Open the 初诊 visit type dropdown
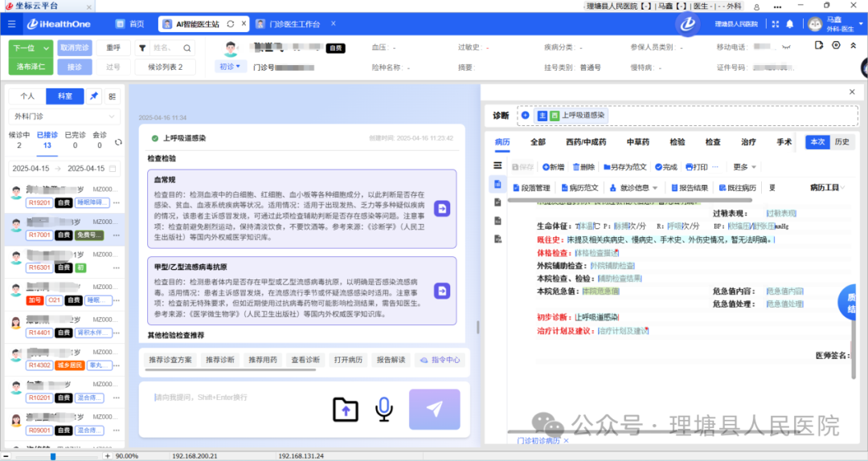The image size is (868, 461). (230, 67)
